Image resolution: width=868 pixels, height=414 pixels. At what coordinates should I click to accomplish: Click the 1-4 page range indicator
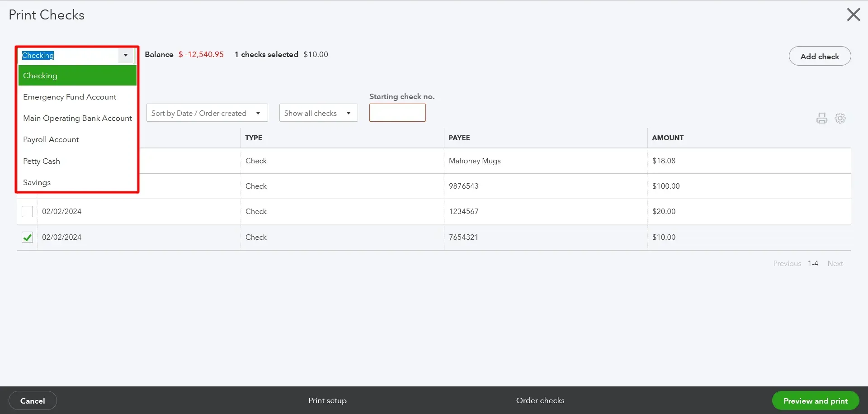813,263
